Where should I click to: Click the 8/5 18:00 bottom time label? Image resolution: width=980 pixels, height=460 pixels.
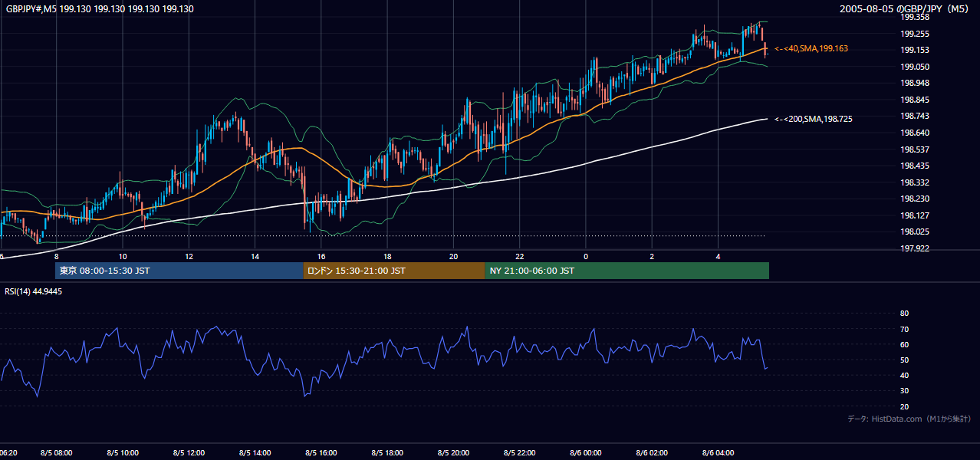(x=387, y=452)
